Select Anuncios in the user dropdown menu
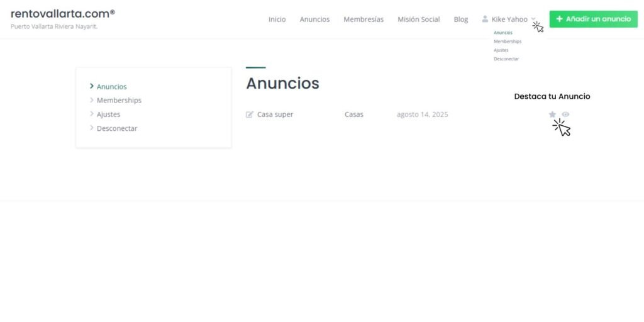Screen dimensions: 644x322 pyautogui.click(x=503, y=33)
